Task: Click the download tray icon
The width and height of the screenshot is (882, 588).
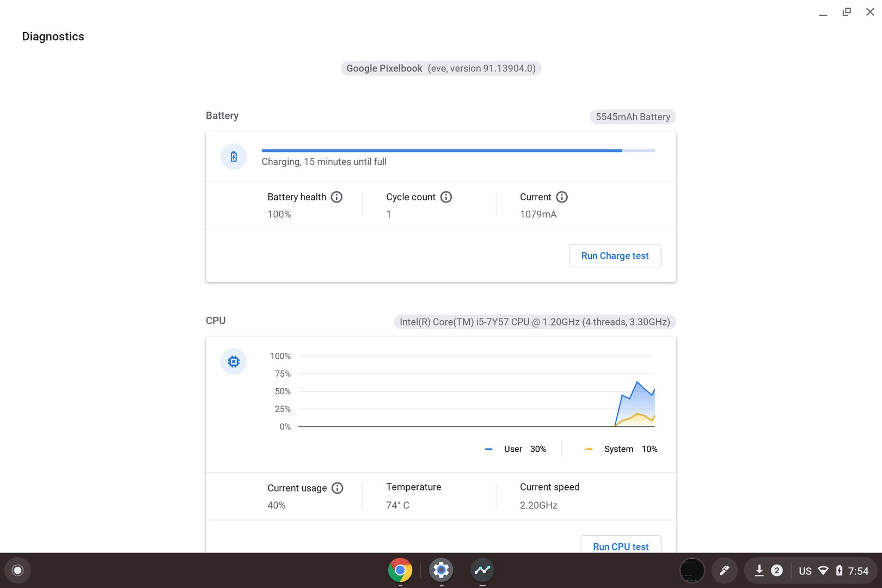Action: point(759,571)
